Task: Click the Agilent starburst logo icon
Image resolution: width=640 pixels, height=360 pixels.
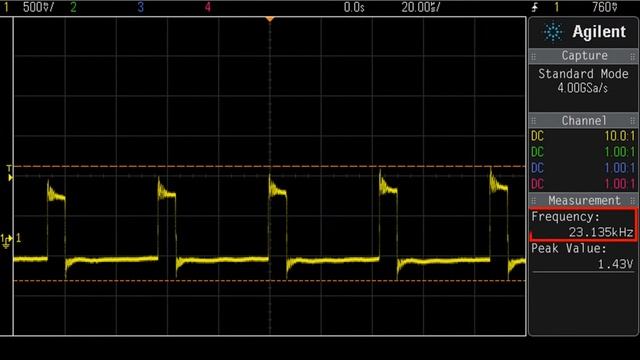Action: [553, 32]
